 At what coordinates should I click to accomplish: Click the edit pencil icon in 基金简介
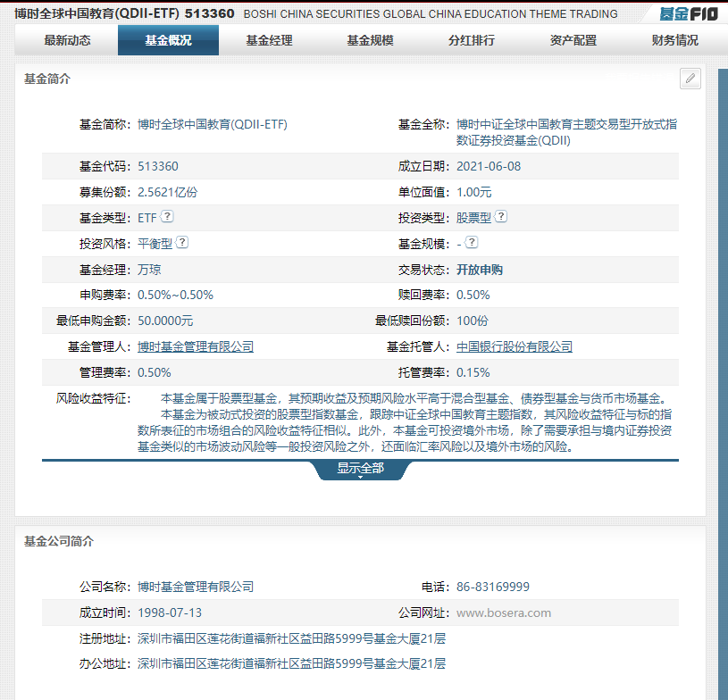click(690, 79)
